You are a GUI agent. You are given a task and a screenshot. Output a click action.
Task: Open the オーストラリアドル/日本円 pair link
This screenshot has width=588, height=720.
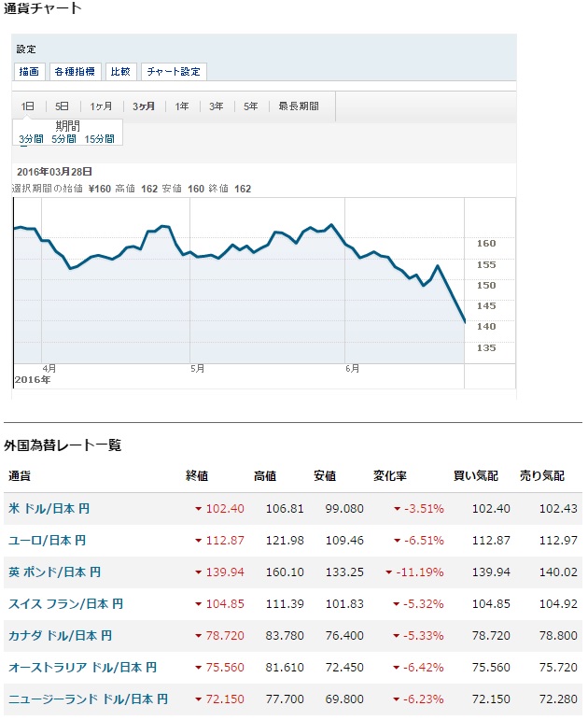pos(82,667)
